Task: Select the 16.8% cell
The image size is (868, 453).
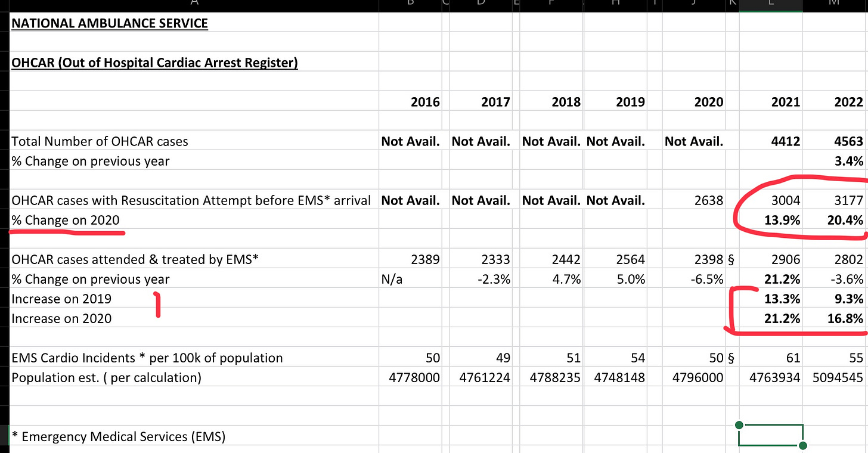Action: pos(845,318)
